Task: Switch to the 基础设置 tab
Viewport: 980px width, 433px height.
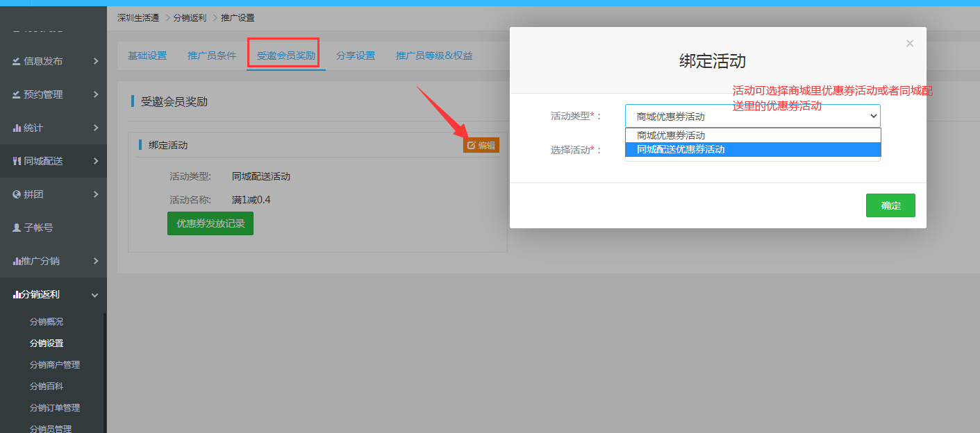Action: (147, 56)
